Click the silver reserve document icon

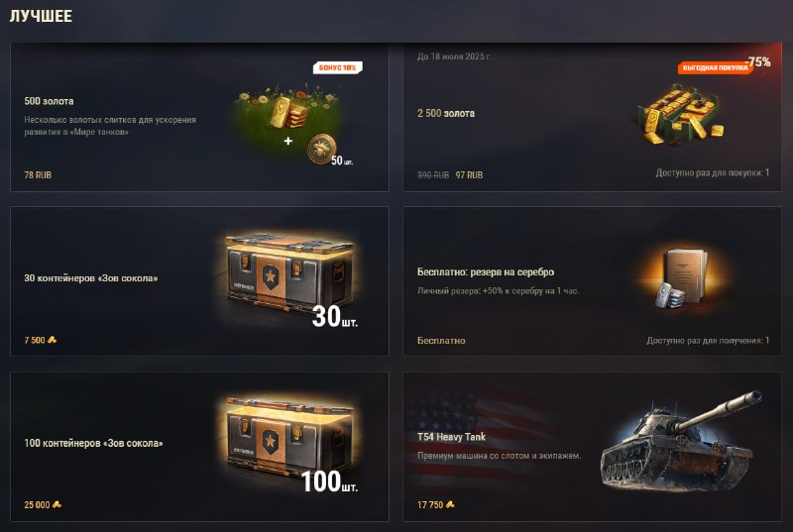click(x=682, y=278)
